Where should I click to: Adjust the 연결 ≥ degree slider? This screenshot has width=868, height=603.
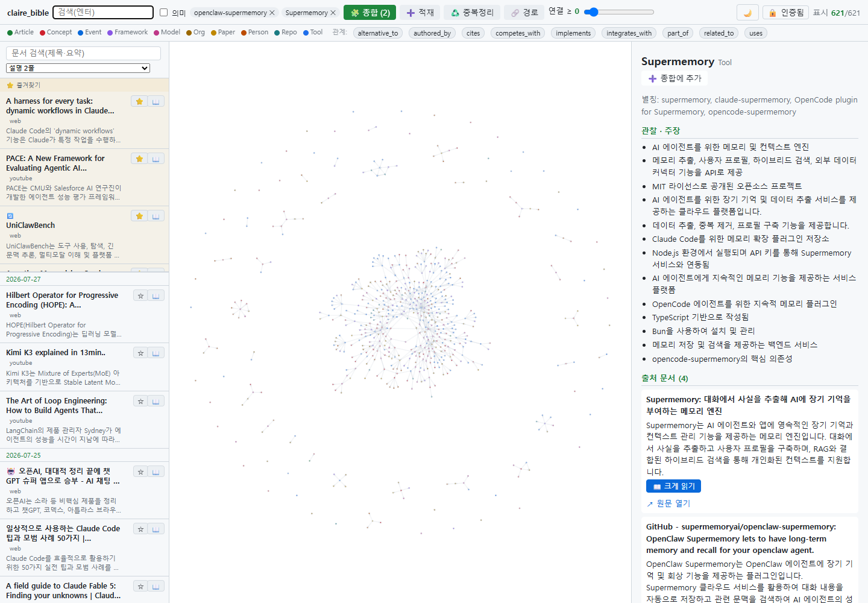[x=619, y=12]
